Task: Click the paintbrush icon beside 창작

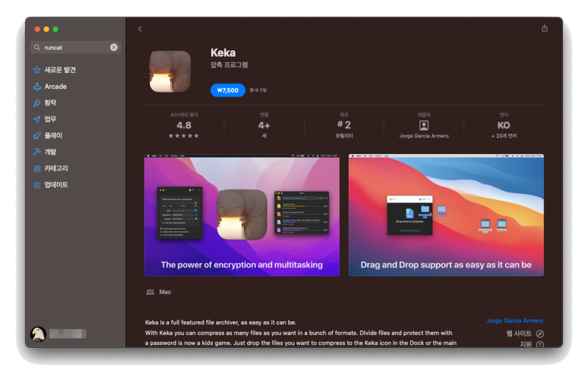Action: pos(36,102)
